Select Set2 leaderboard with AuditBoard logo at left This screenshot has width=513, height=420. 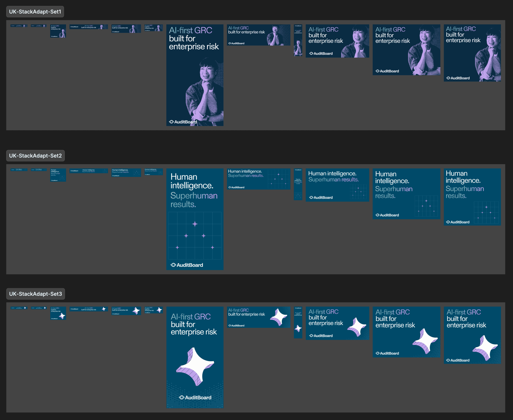coord(89,171)
